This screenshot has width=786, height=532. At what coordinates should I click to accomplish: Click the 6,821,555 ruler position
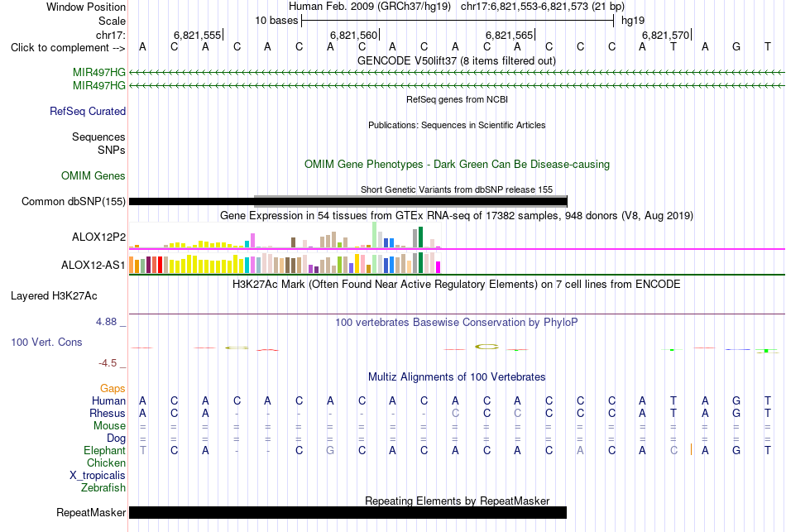(197, 35)
